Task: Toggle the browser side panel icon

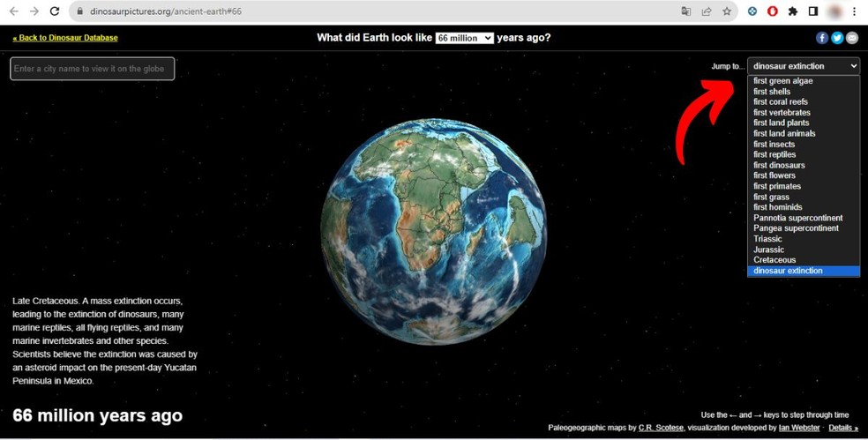Action: [813, 11]
